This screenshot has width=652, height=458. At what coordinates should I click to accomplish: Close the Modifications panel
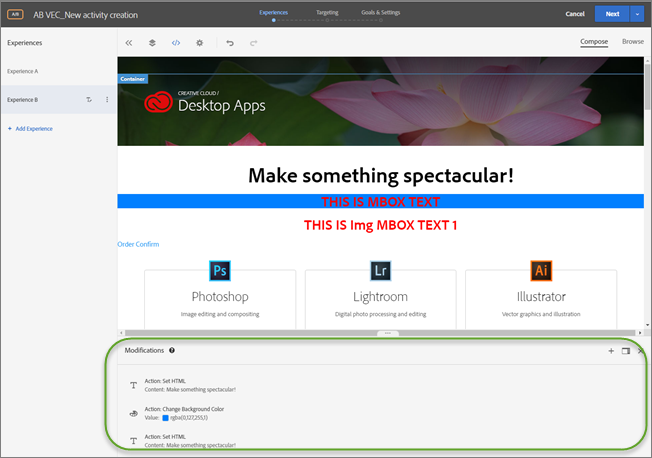pos(641,351)
